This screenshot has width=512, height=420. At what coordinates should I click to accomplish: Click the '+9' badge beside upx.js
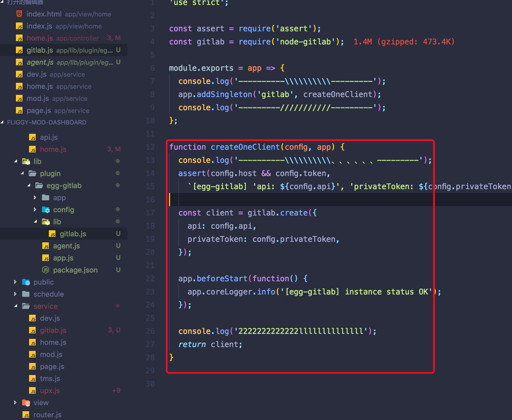(116, 390)
